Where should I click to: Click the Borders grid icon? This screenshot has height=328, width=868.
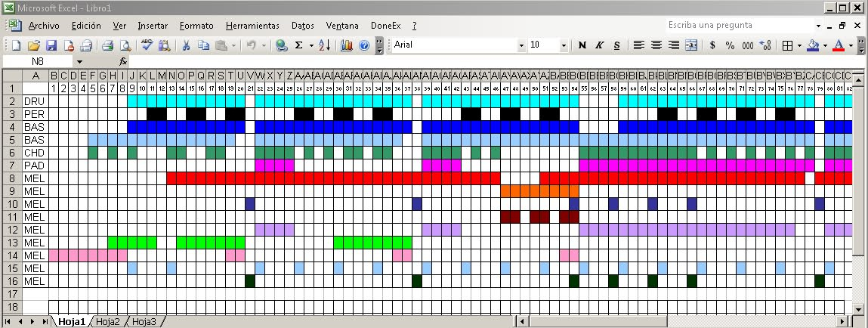tap(787, 45)
